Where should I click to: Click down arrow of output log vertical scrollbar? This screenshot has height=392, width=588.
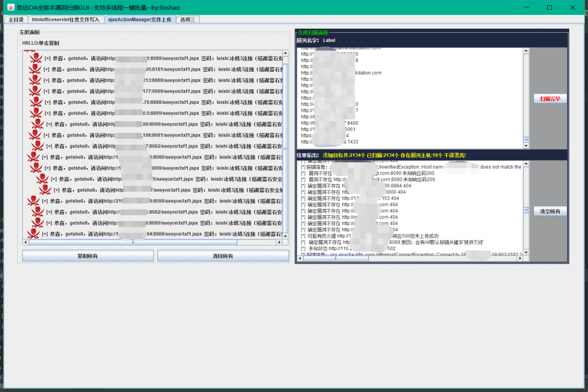click(x=526, y=252)
